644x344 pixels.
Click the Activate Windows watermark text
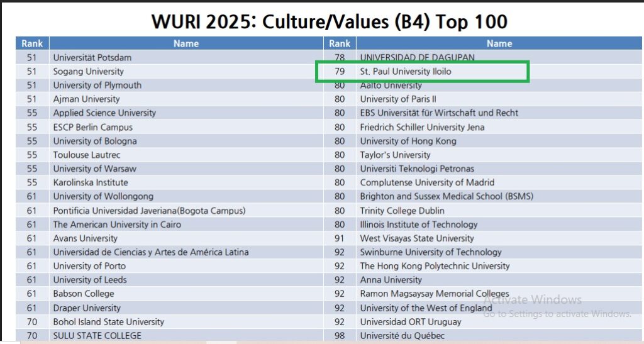coord(532,300)
